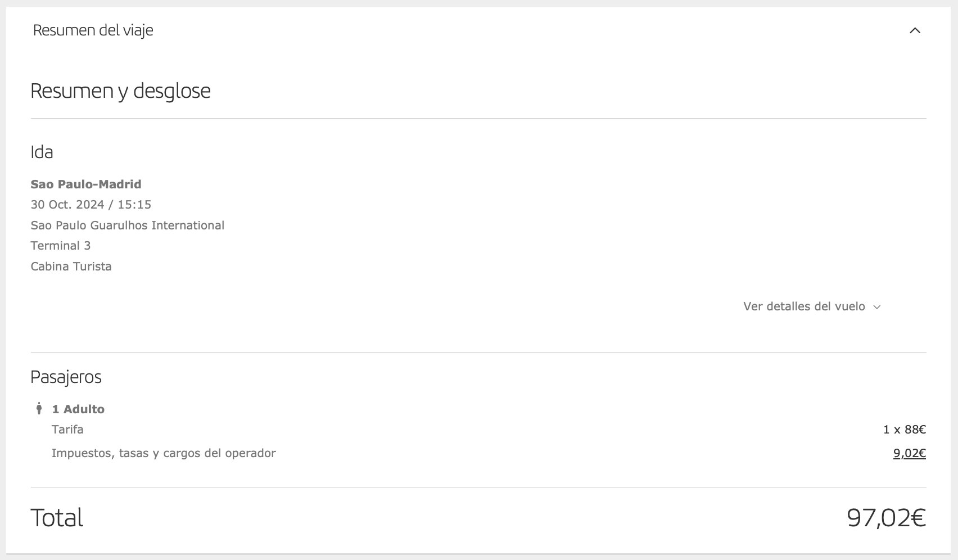This screenshot has height=560, width=958.
Task: Click the 30 Oct. 2024 / 15:15 departure date
Action: (91, 205)
